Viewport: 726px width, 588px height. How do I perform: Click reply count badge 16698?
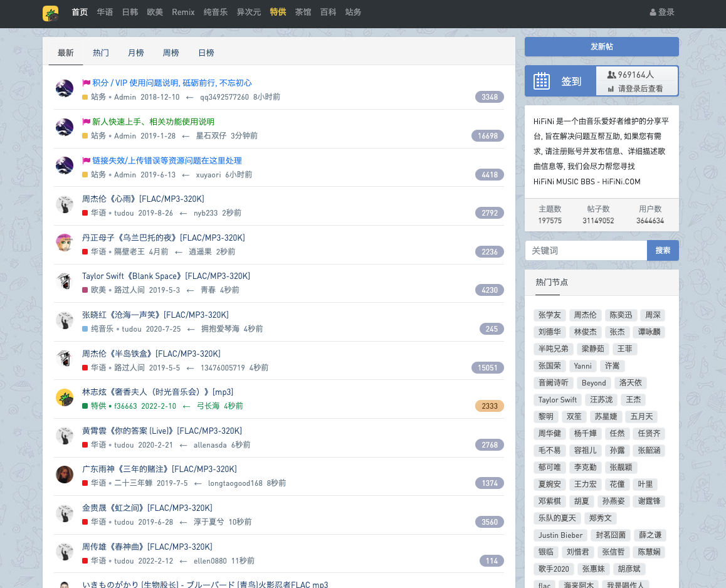pos(488,136)
